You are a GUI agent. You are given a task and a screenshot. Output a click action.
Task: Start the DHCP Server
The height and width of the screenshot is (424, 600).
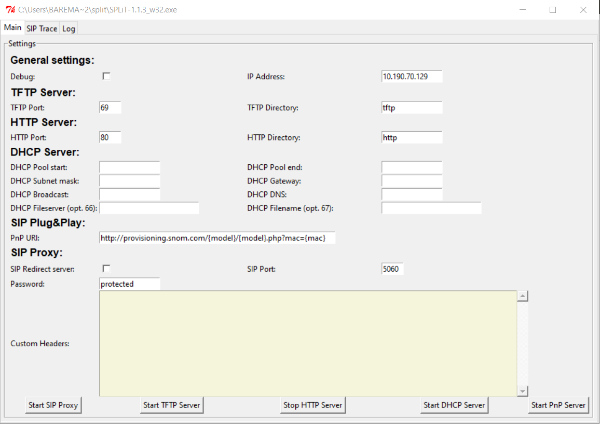point(454,405)
